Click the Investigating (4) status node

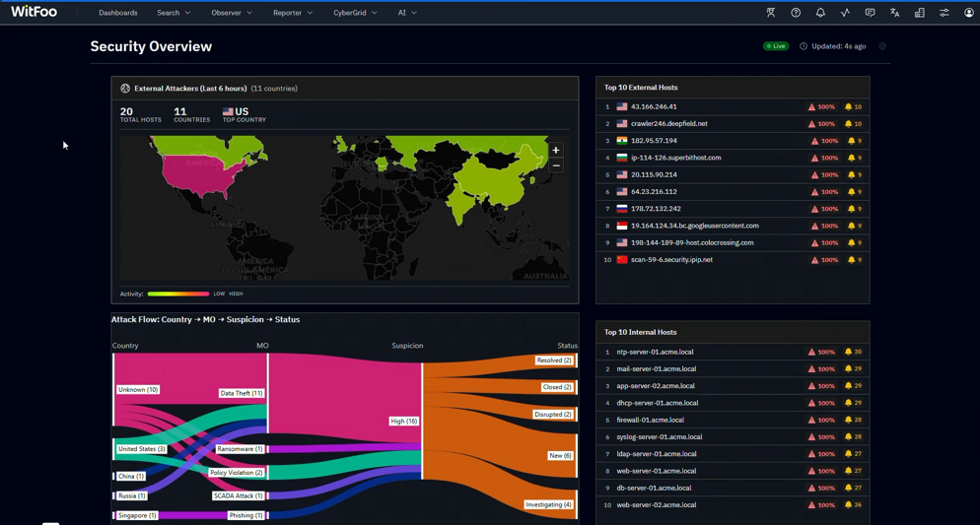click(549, 504)
